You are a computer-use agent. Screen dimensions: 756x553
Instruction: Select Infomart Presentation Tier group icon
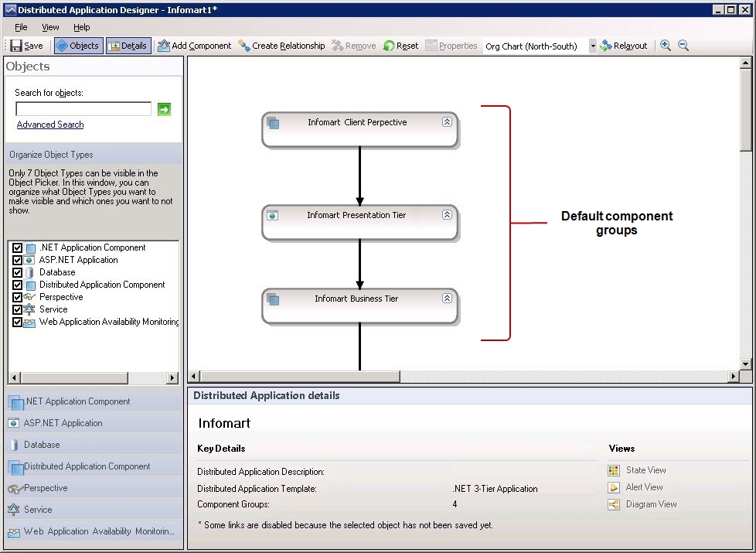[272, 215]
